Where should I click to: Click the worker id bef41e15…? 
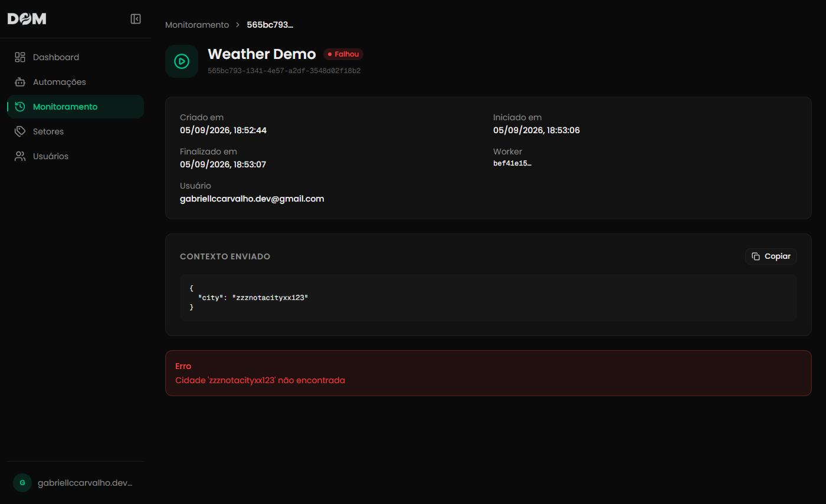(512, 163)
